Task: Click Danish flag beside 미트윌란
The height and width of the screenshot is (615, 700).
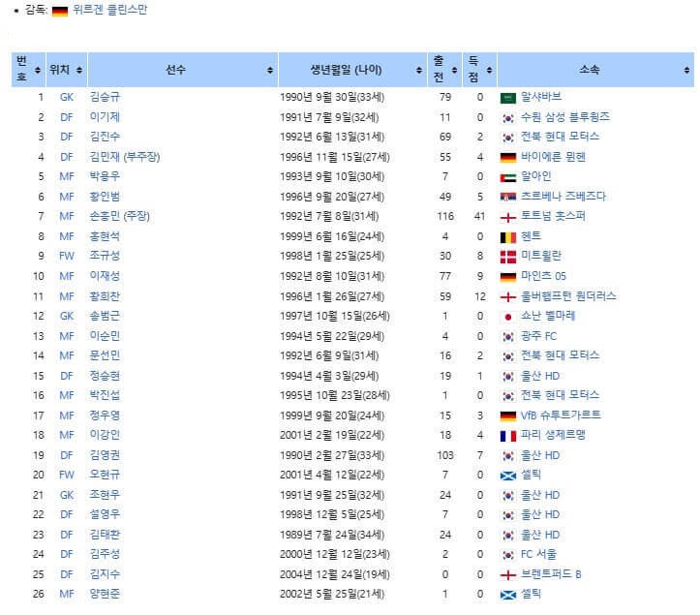Action: pyautogui.click(x=508, y=257)
